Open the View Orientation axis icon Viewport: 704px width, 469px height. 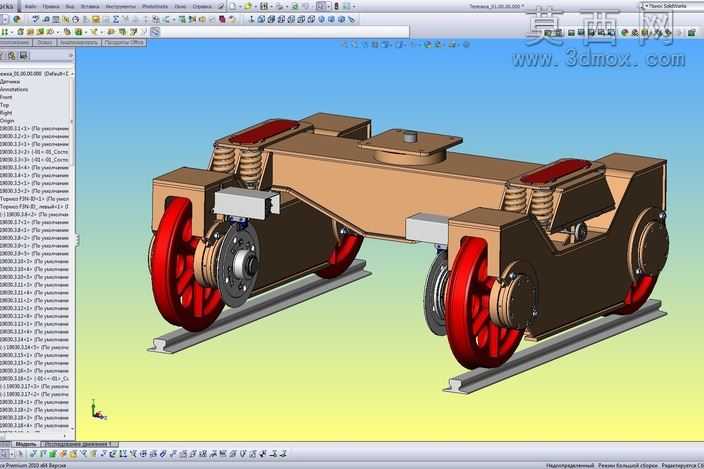251,19
